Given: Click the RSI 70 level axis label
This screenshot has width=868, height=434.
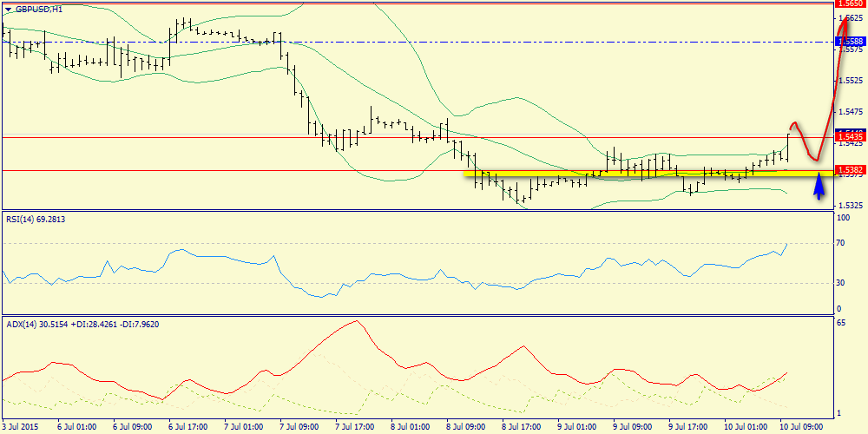Looking at the screenshot, I should pyautogui.click(x=841, y=244).
